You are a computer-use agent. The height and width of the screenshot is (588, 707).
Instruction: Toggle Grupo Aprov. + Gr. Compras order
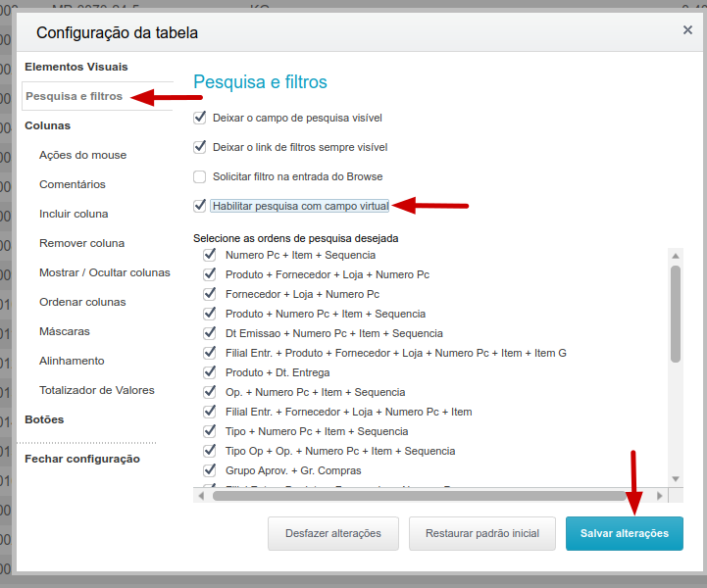(x=210, y=470)
